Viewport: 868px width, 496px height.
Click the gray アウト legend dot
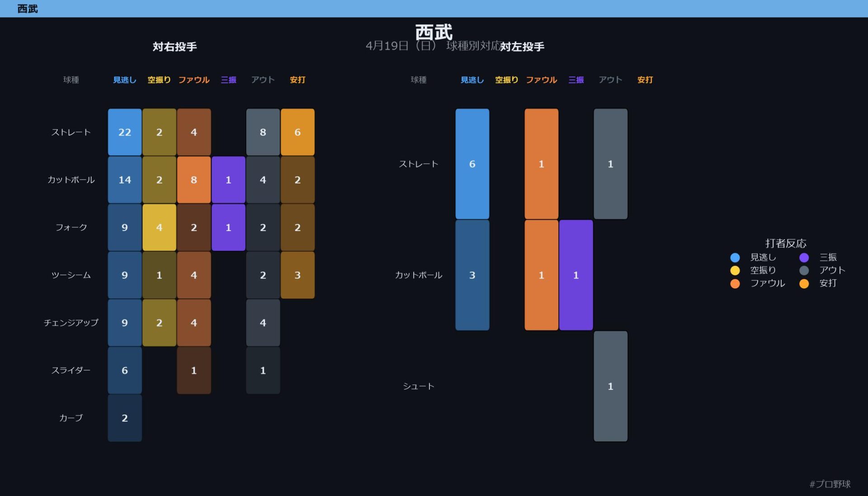point(804,270)
